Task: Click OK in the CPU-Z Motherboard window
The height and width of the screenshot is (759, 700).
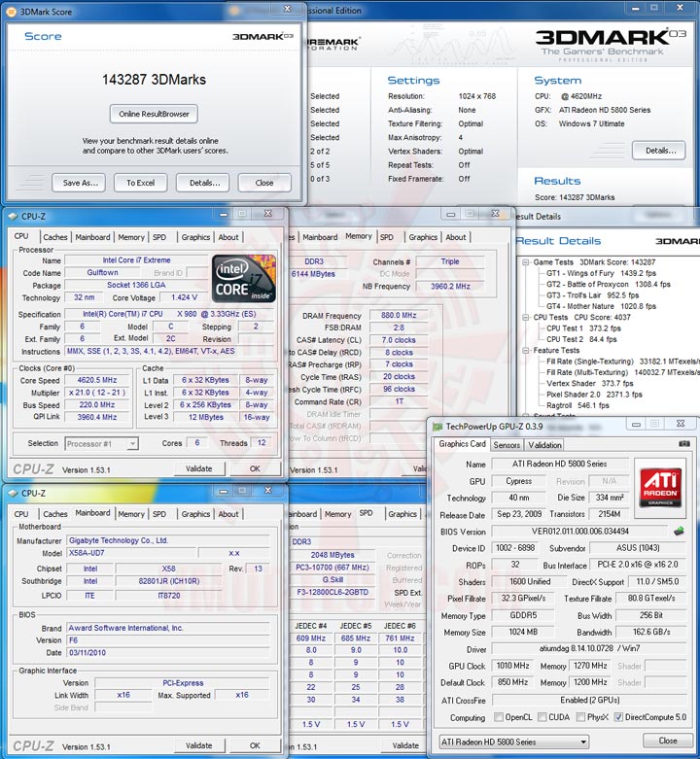Action: pos(255,745)
